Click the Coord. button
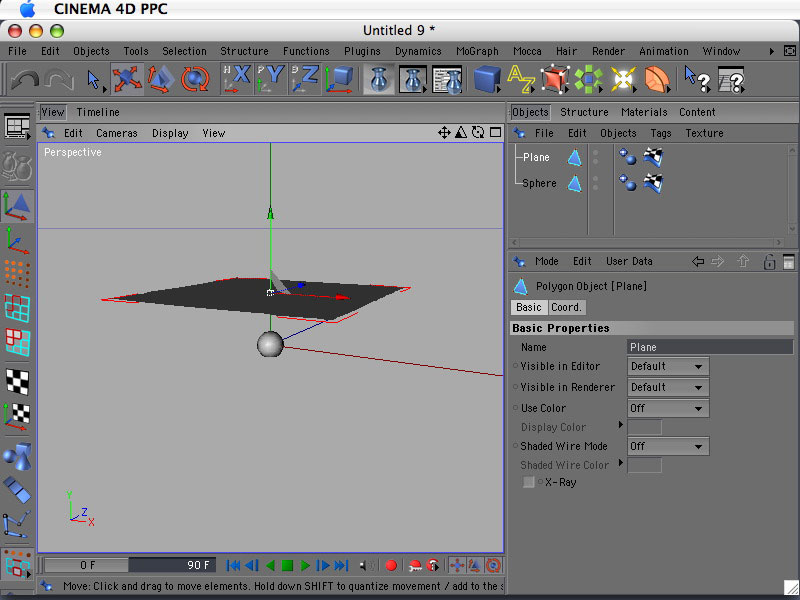 pyautogui.click(x=567, y=307)
